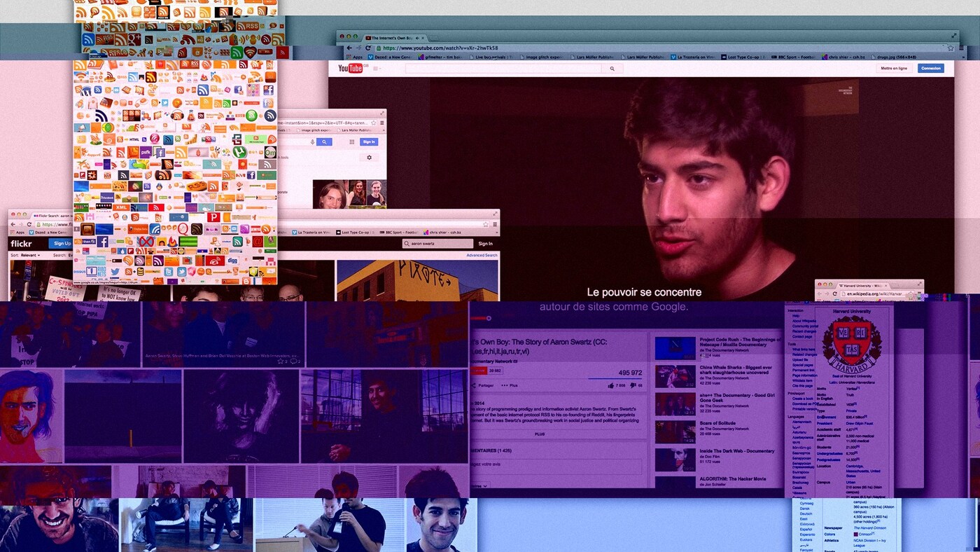Bookmark page with the YouTube star icon
This screenshot has width=980, height=552.
tap(950, 48)
